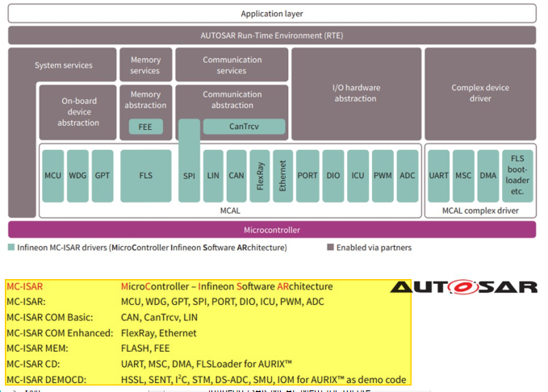Select the DMA complex driver box
The width and height of the screenshot is (548, 392).
(x=488, y=176)
